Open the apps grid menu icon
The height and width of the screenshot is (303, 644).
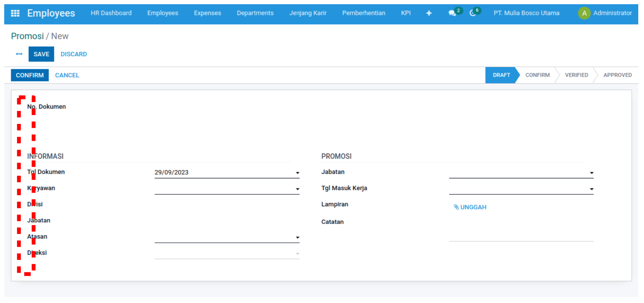[15, 13]
